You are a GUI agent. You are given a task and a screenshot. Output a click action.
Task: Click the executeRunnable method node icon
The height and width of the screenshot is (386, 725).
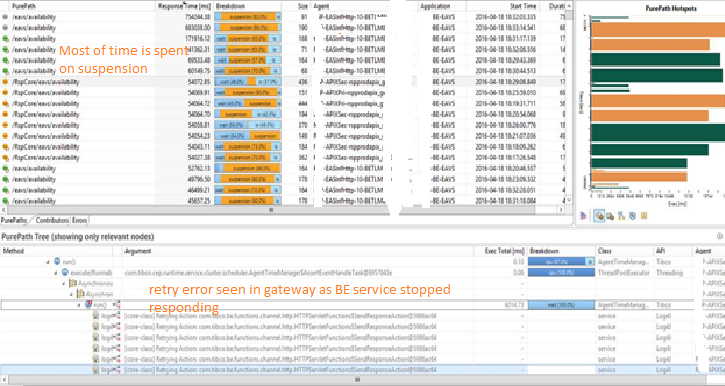[x=65, y=273]
